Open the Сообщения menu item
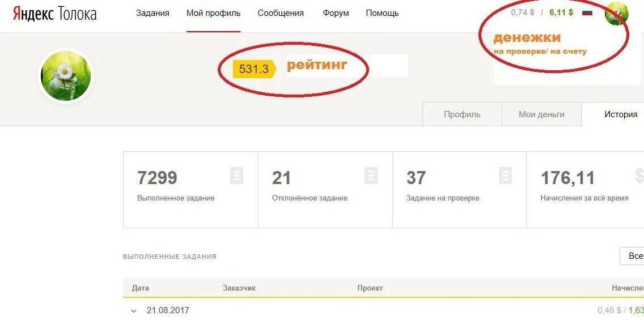The image size is (644, 320). 281,13
